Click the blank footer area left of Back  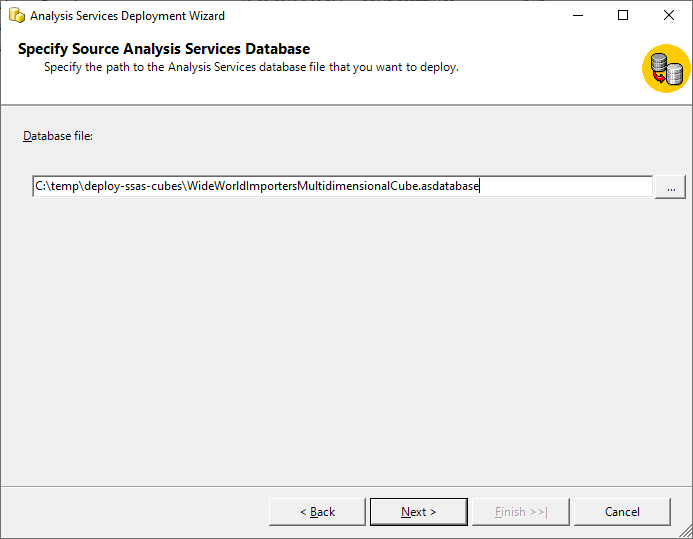click(130, 512)
